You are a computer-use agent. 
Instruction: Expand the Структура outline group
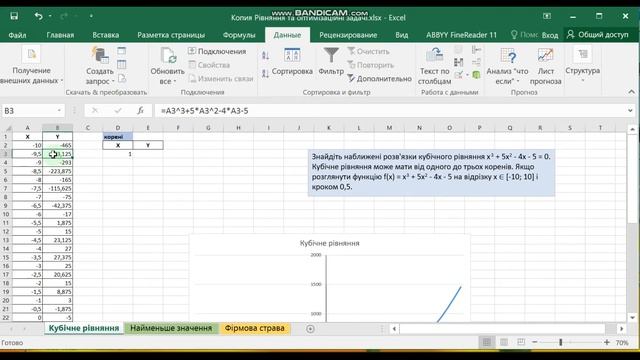tap(582, 64)
